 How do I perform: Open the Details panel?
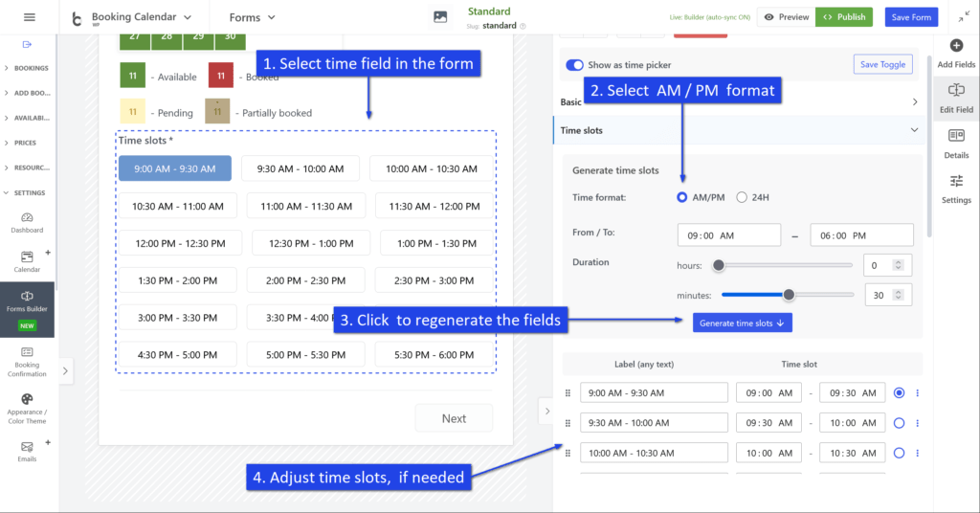point(956,145)
